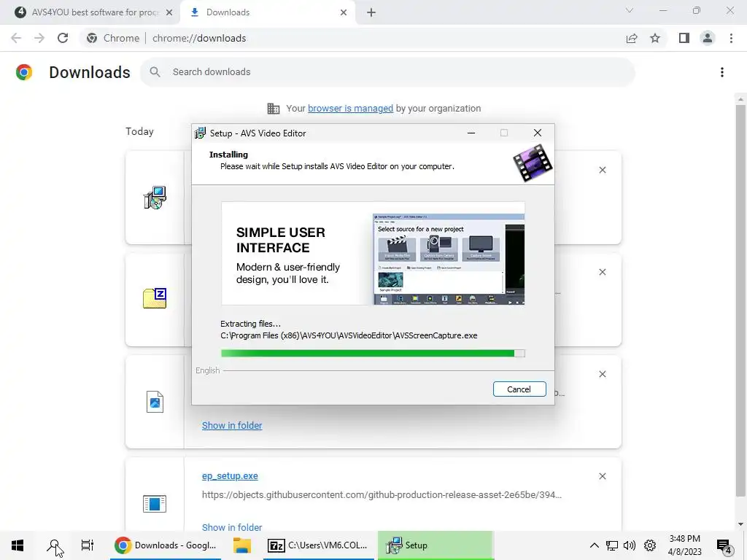The height and width of the screenshot is (560, 747).
Task: Click the installation progress bar
Action: tap(373, 354)
